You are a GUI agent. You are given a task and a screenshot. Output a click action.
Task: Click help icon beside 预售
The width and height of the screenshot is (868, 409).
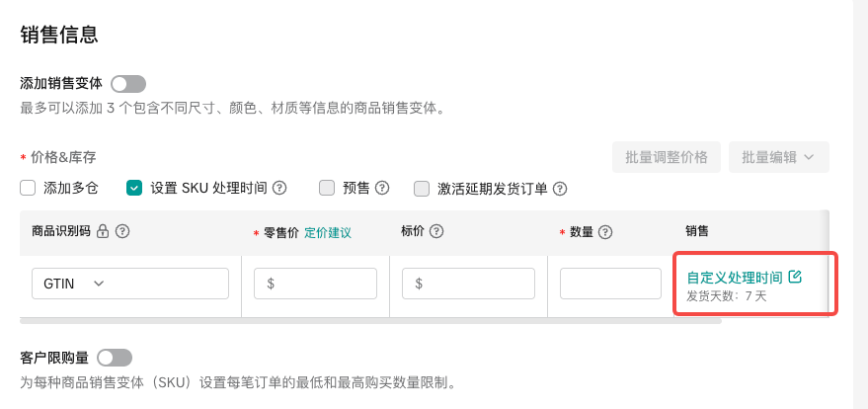[x=382, y=188]
